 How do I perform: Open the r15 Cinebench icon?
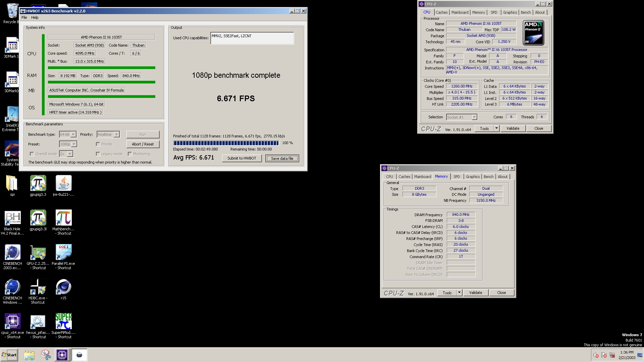pyautogui.click(x=63, y=290)
